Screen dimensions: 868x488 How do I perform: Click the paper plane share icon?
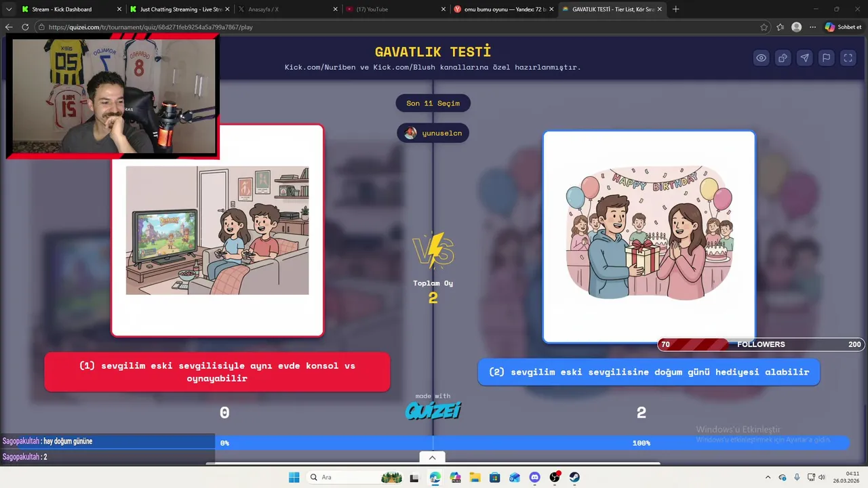click(x=805, y=58)
